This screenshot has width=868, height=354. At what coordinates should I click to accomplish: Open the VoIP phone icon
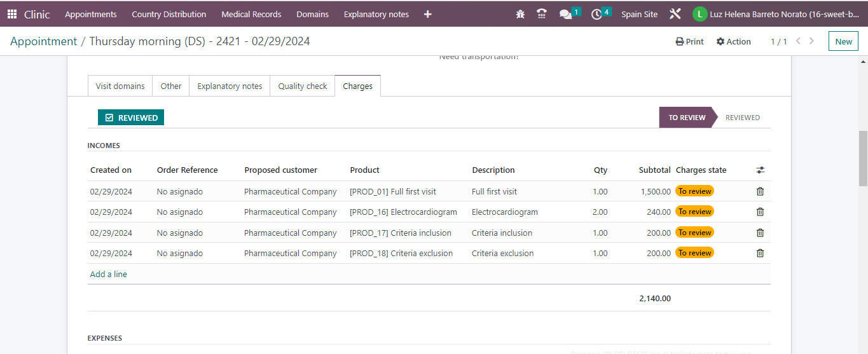(x=542, y=14)
